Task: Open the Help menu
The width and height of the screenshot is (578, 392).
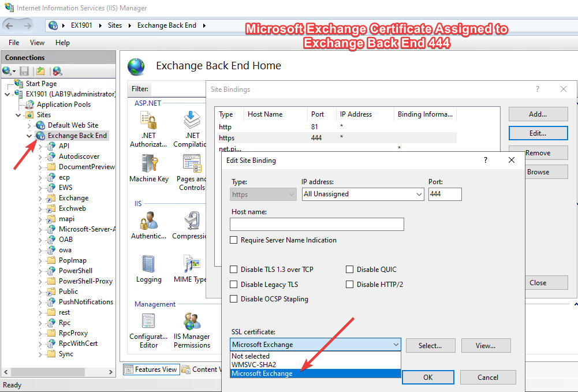Action: [62, 43]
